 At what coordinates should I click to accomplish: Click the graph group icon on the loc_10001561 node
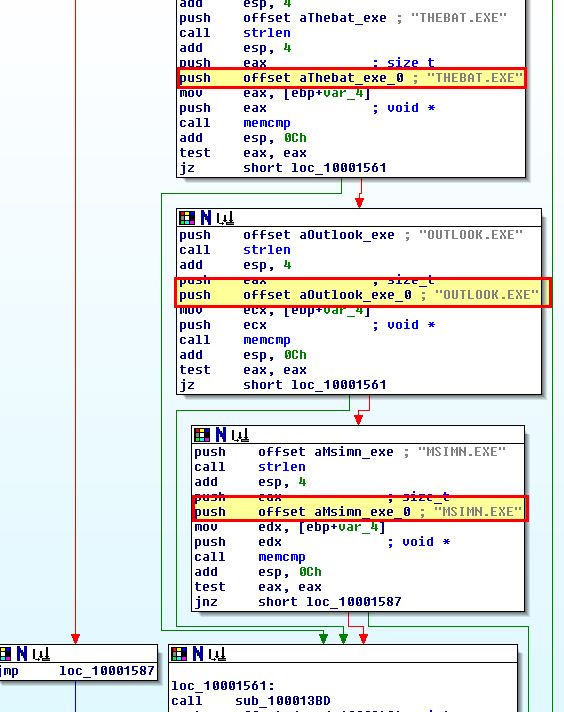click(217, 655)
